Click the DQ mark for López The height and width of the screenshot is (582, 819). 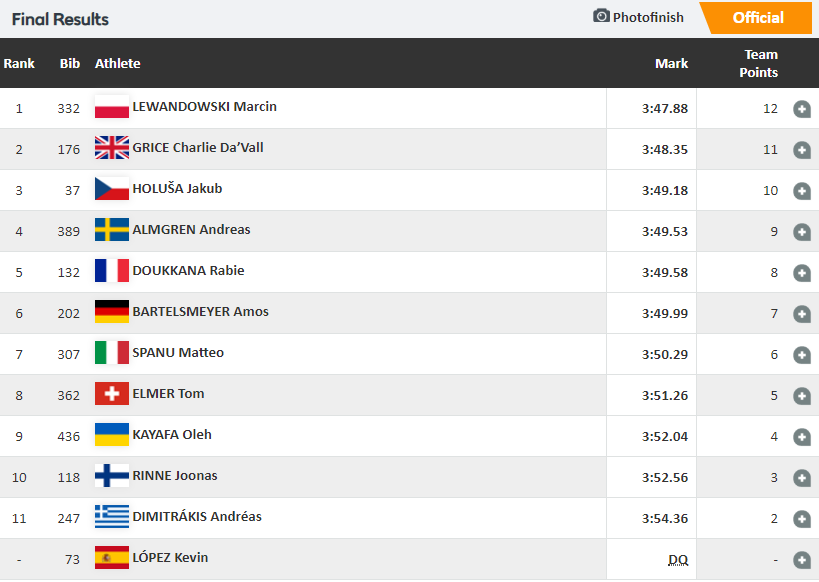pyautogui.click(x=678, y=560)
